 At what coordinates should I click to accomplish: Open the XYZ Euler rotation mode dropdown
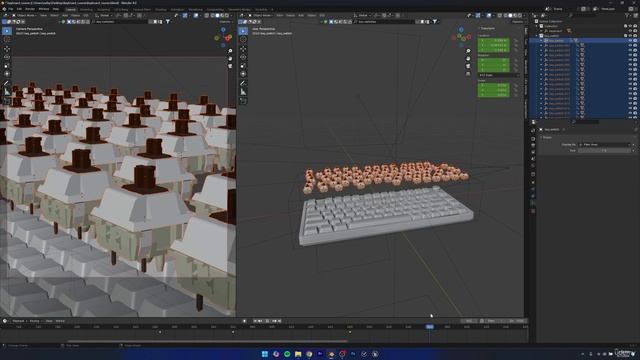pos(498,75)
